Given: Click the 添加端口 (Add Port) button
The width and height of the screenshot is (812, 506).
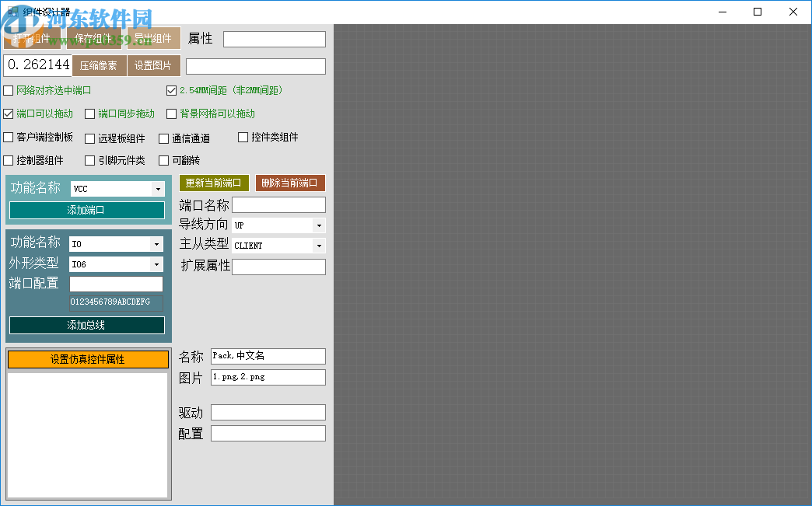Looking at the screenshot, I should (x=86, y=210).
